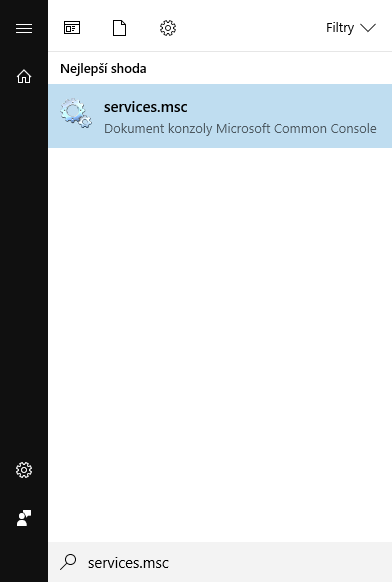Open search settings gear in dark sidebar
The width and height of the screenshot is (392, 582).
[x=24, y=470]
